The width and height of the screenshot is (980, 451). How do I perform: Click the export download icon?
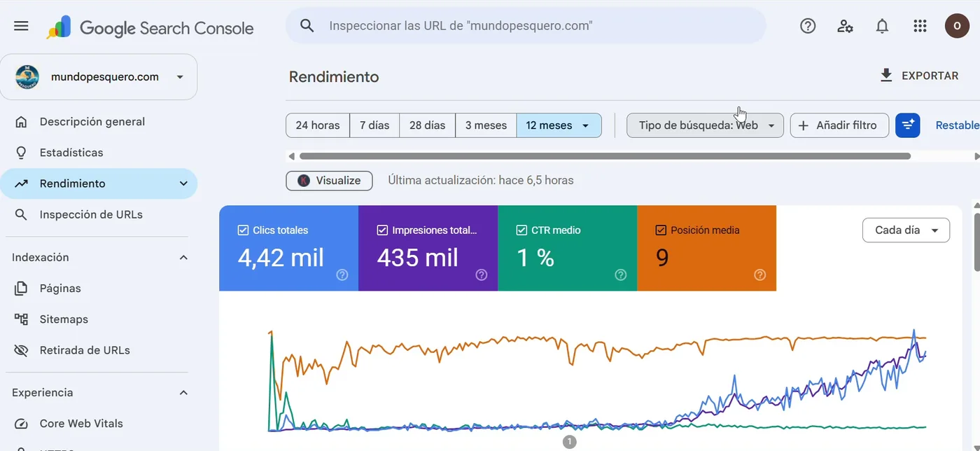tap(886, 76)
